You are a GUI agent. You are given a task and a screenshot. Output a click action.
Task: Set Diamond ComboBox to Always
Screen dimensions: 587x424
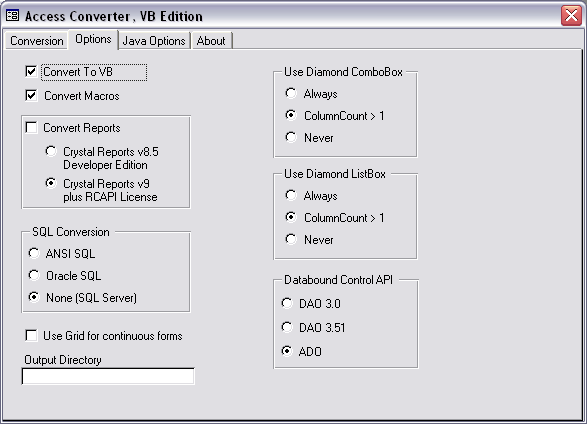(x=291, y=93)
